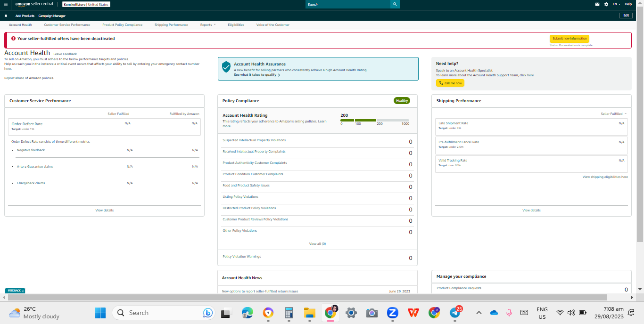Open the weather widget showing 26°C
This screenshot has height=324, width=644.
[34, 313]
